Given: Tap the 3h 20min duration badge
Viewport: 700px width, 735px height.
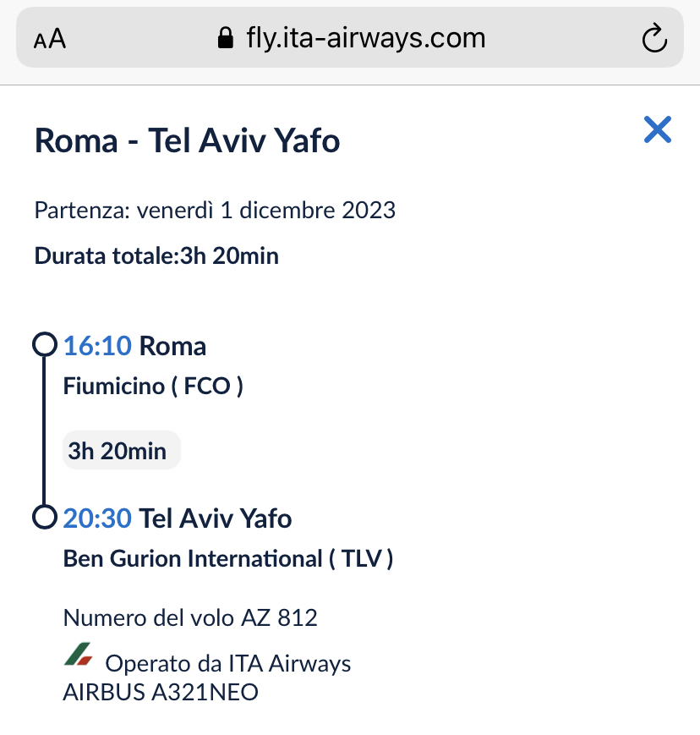Looking at the screenshot, I should tap(122, 451).
